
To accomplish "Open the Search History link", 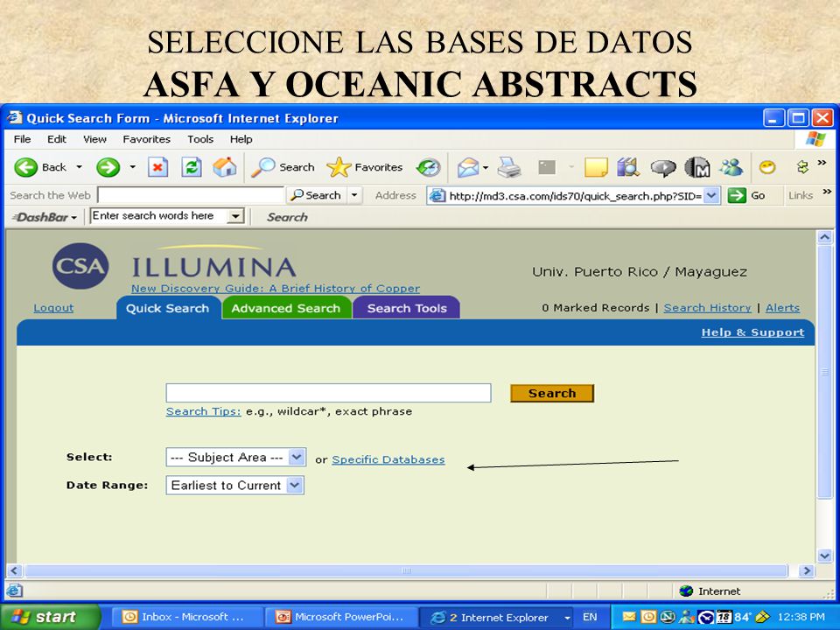I will pos(707,308).
